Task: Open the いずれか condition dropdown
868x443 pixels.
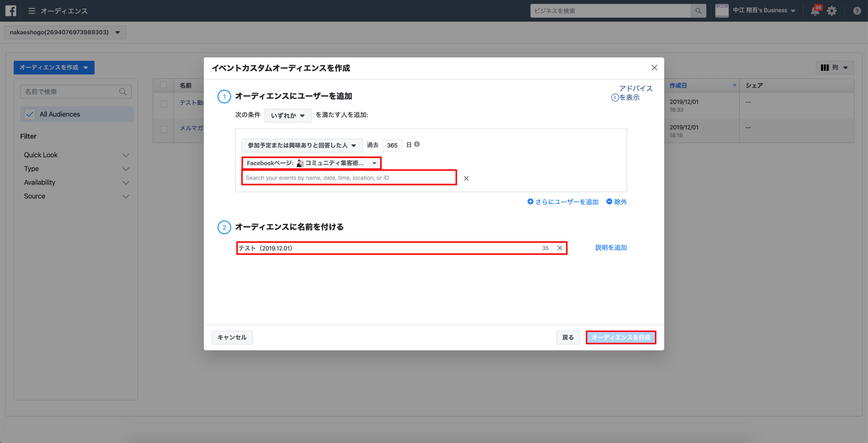Action: coord(288,116)
